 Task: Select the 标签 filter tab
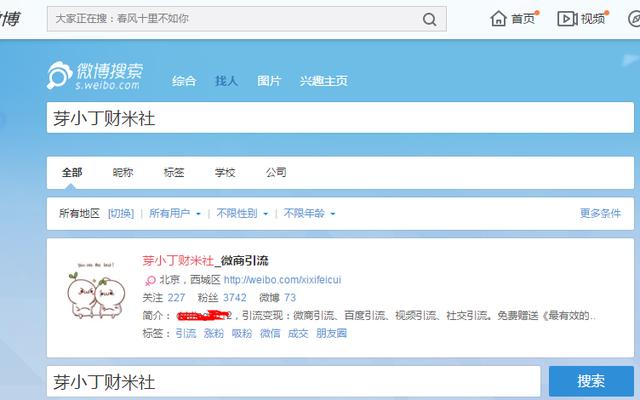point(174,172)
